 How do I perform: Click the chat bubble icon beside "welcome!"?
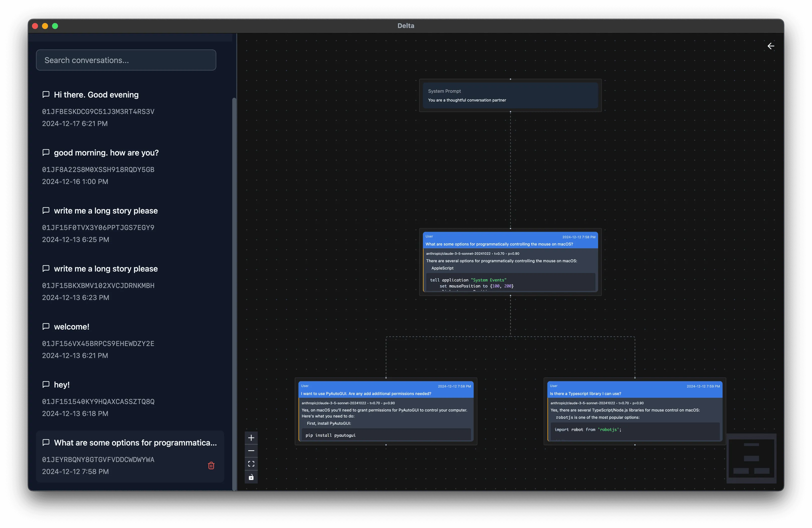coord(46,326)
